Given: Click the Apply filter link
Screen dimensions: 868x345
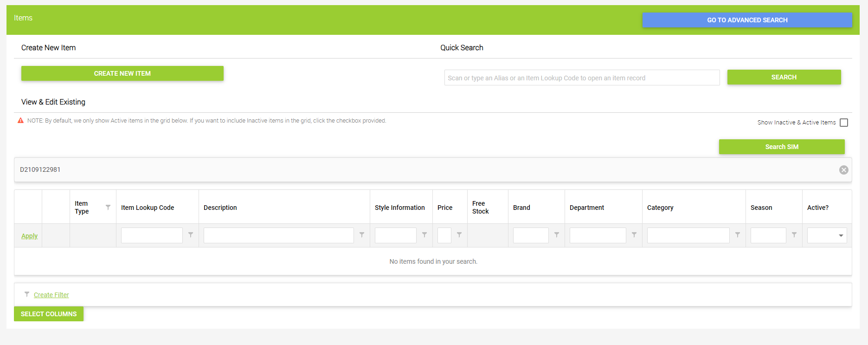Looking at the screenshot, I should point(29,236).
